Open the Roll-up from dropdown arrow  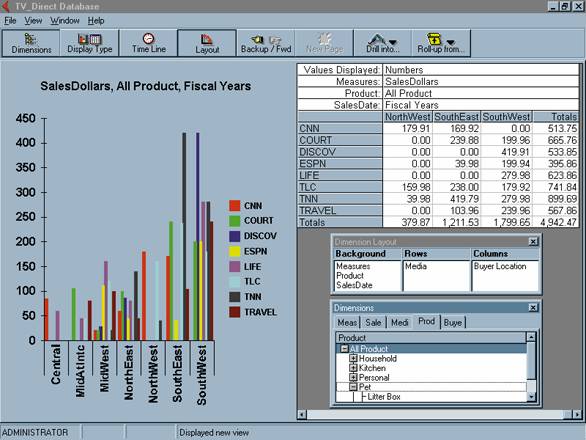click(451, 42)
